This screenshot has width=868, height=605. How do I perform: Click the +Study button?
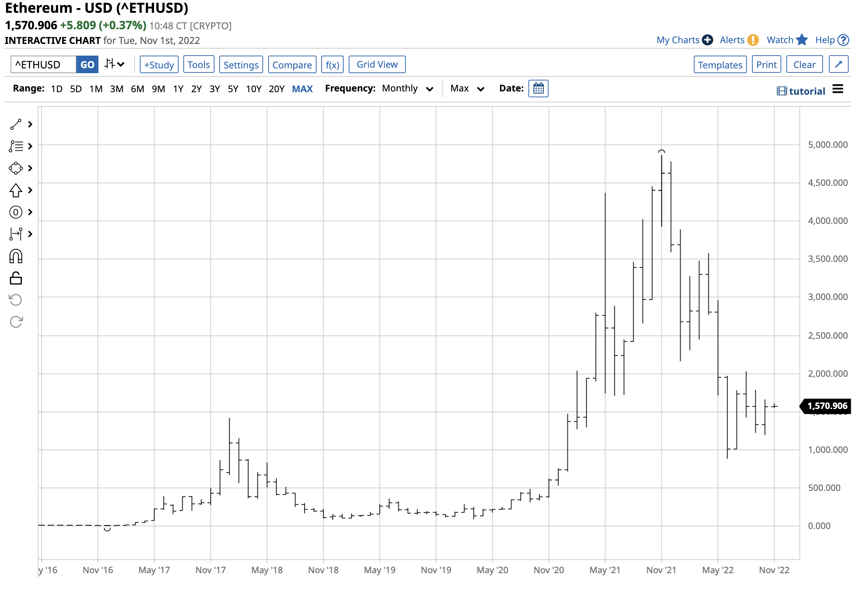point(159,65)
